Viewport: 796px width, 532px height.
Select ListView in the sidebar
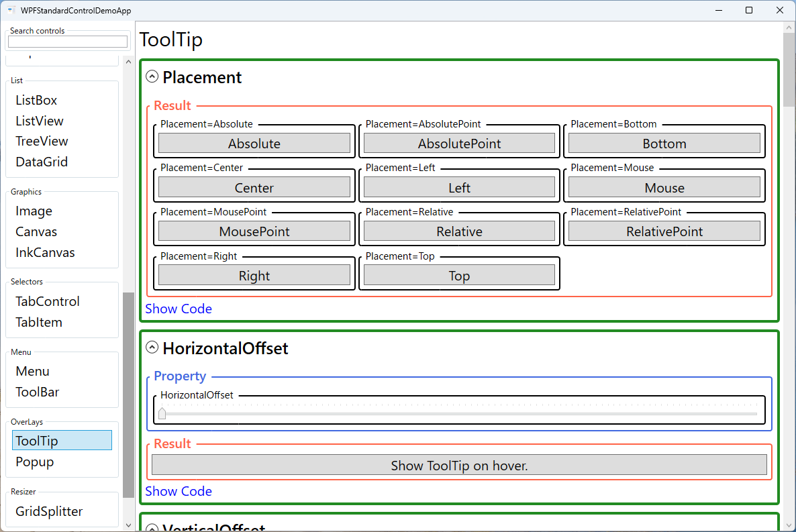point(40,121)
